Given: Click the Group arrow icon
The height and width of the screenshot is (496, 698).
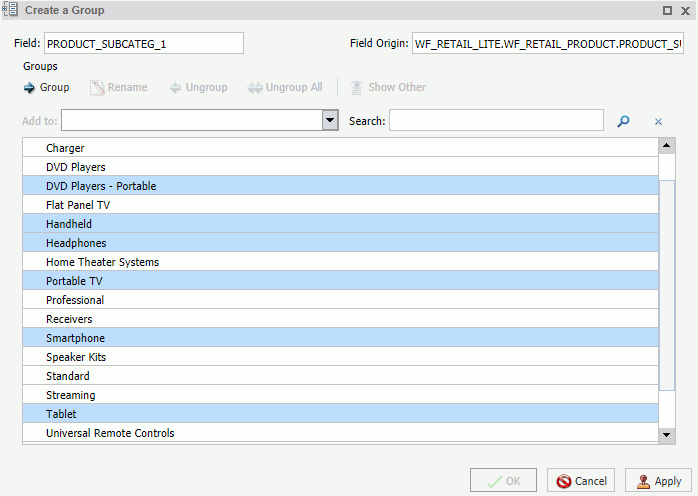Looking at the screenshot, I should point(29,88).
